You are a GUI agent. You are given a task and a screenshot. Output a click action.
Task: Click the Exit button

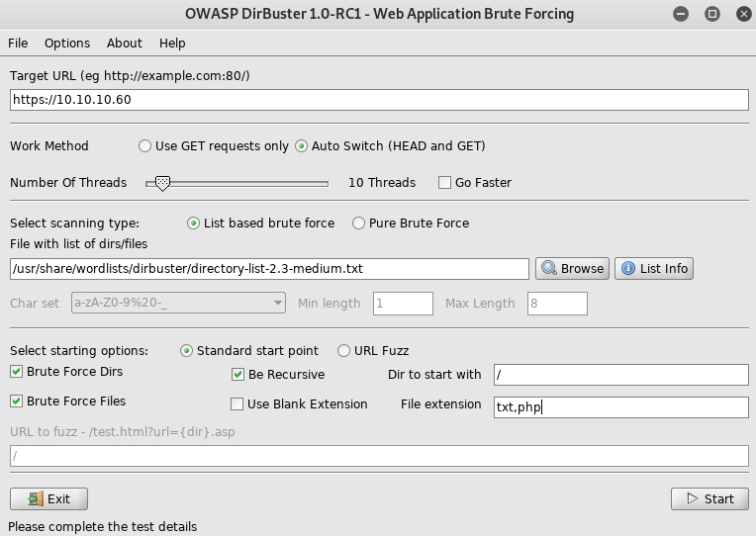pyautogui.click(x=48, y=498)
